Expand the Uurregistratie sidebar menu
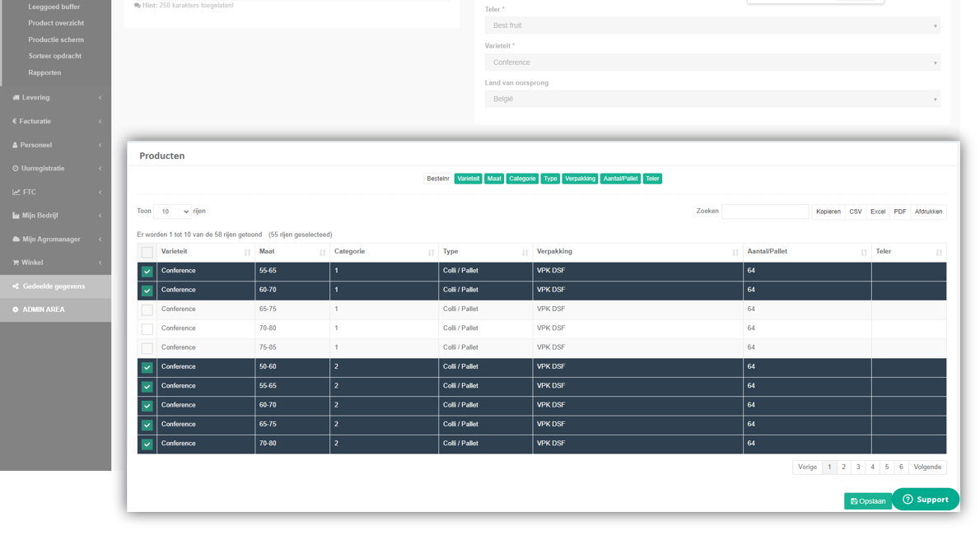 56,168
